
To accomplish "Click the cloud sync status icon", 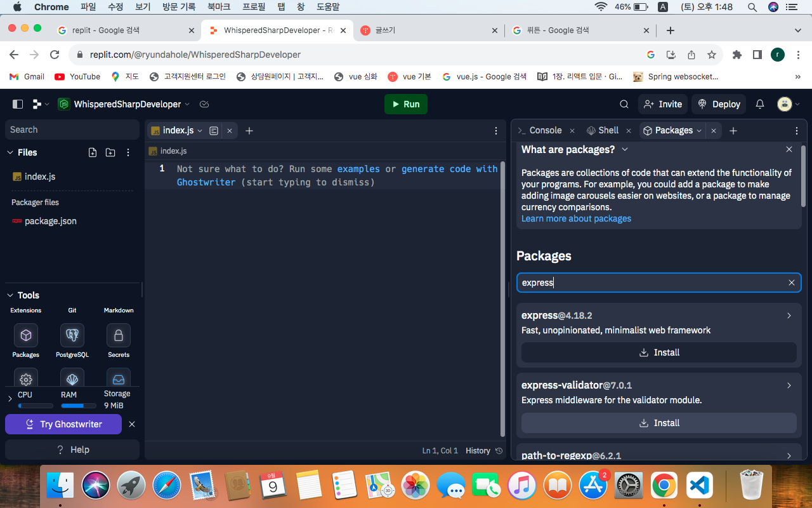I will click(204, 104).
